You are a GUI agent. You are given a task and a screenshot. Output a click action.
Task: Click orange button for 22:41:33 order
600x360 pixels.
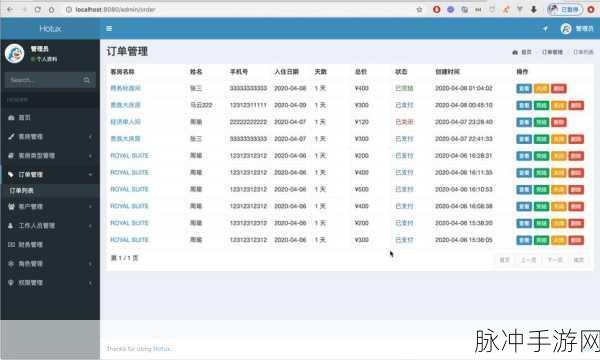coord(559,139)
